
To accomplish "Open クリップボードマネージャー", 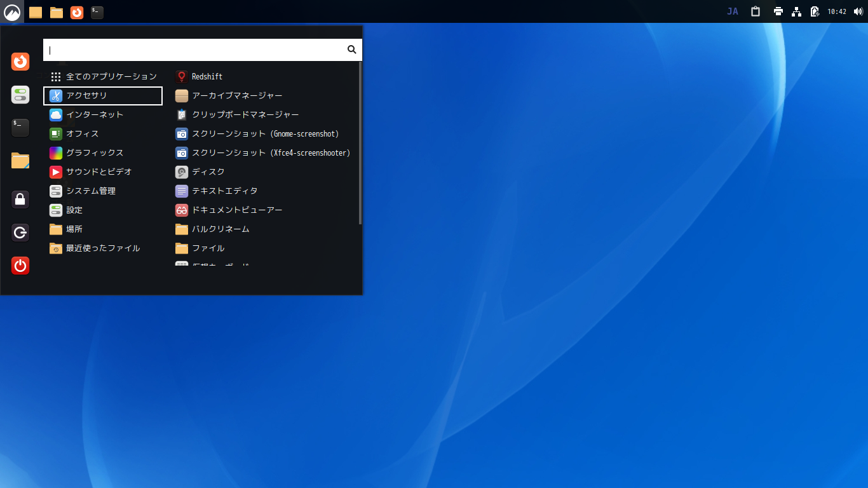I will click(x=263, y=115).
